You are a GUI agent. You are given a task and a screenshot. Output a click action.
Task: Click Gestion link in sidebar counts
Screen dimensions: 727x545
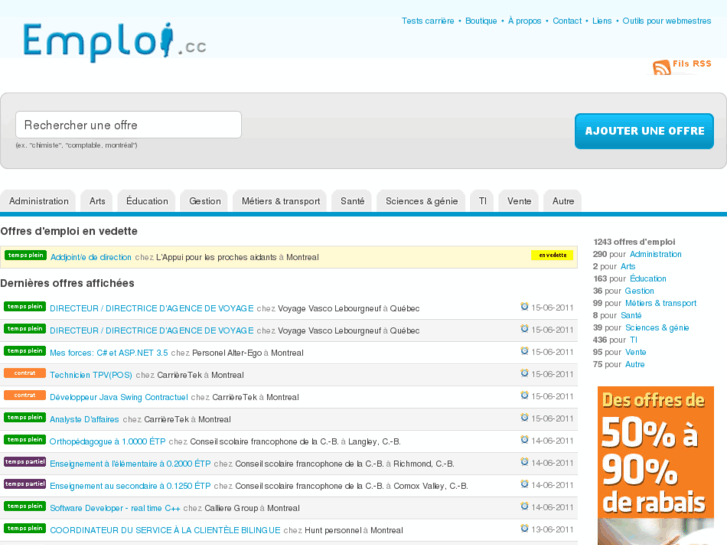click(639, 291)
